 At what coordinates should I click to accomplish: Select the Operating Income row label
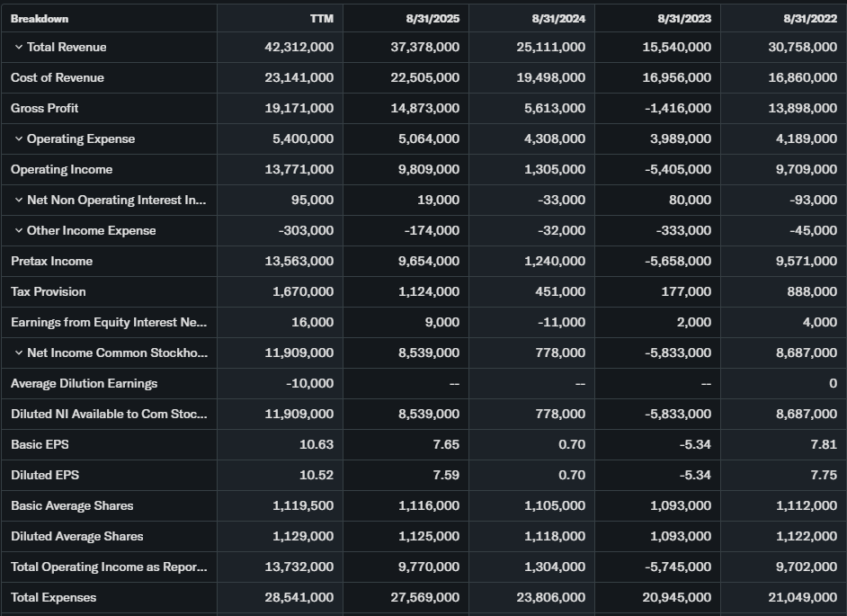tap(62, 170)
